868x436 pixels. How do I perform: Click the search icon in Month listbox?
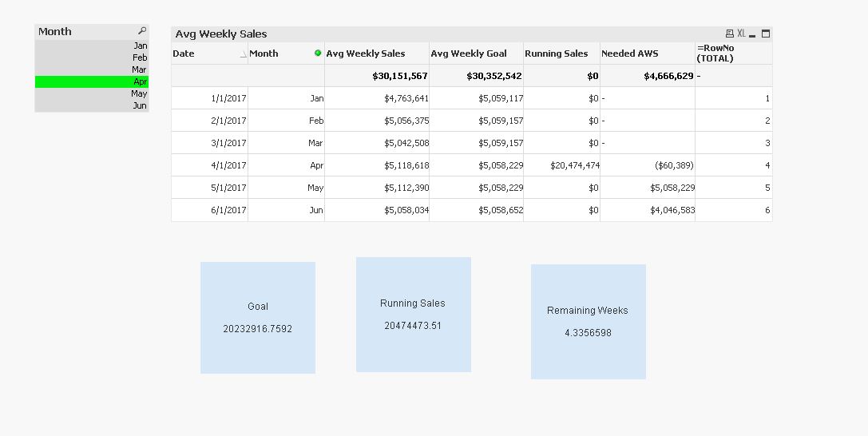pyautogui.click(x=142, y=31)
